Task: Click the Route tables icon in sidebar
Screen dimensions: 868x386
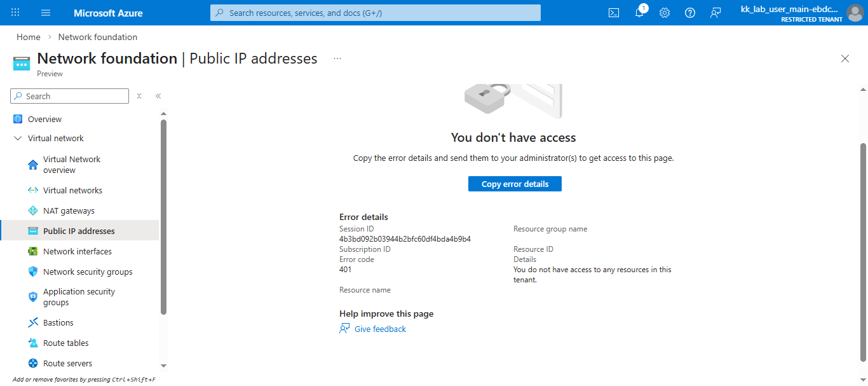Action: coord(33,343)
